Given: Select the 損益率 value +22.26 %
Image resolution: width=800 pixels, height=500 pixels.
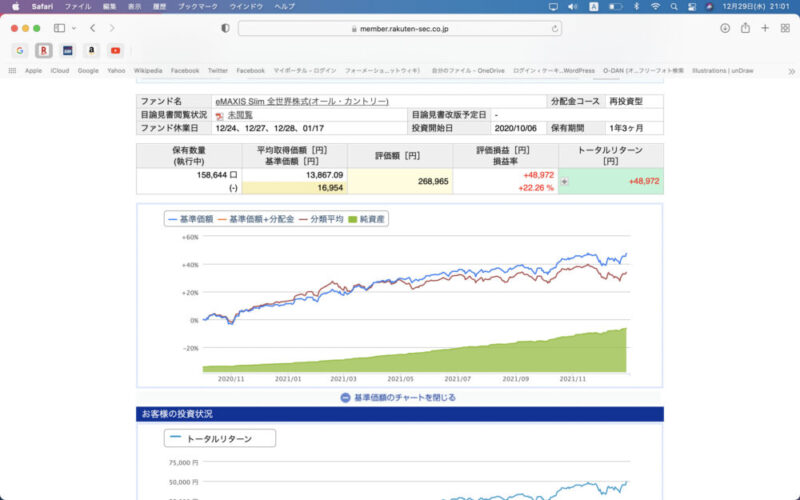Looking at the screenshot, I should point(536,188).
